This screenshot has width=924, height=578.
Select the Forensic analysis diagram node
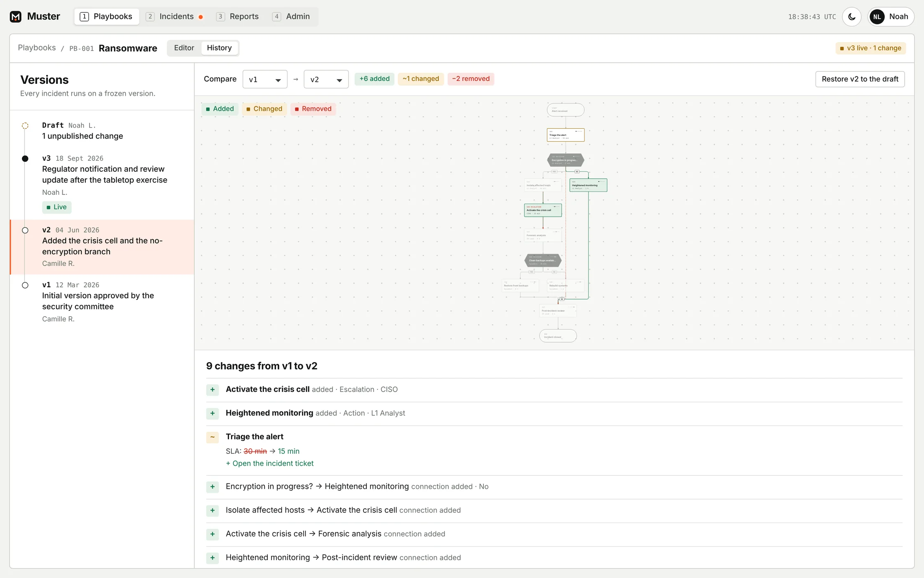pyautogui.click(x=543, y=235)
